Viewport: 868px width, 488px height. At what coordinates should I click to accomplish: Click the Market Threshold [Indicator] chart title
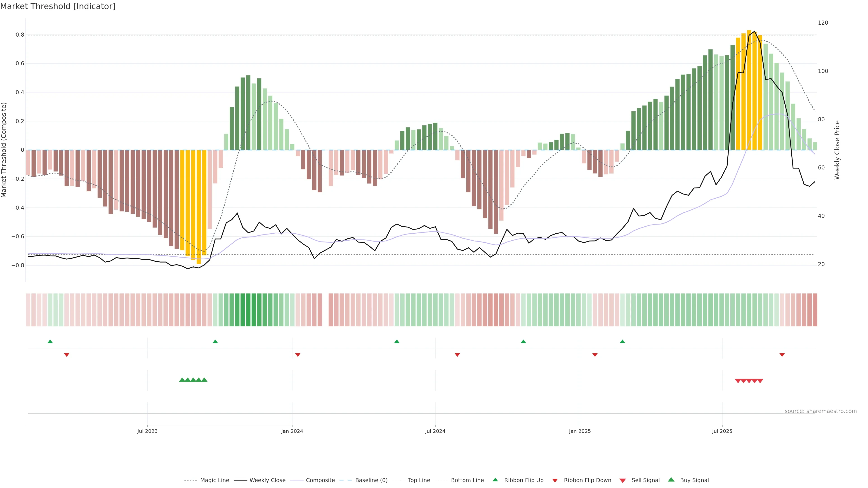click(58, 6)
